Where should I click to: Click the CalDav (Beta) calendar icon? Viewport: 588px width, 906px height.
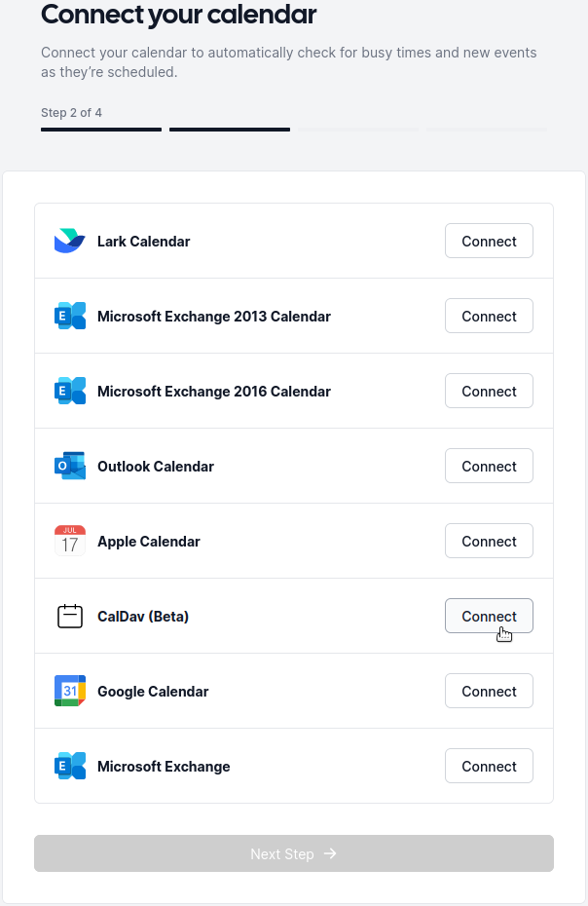coord(70,616)
